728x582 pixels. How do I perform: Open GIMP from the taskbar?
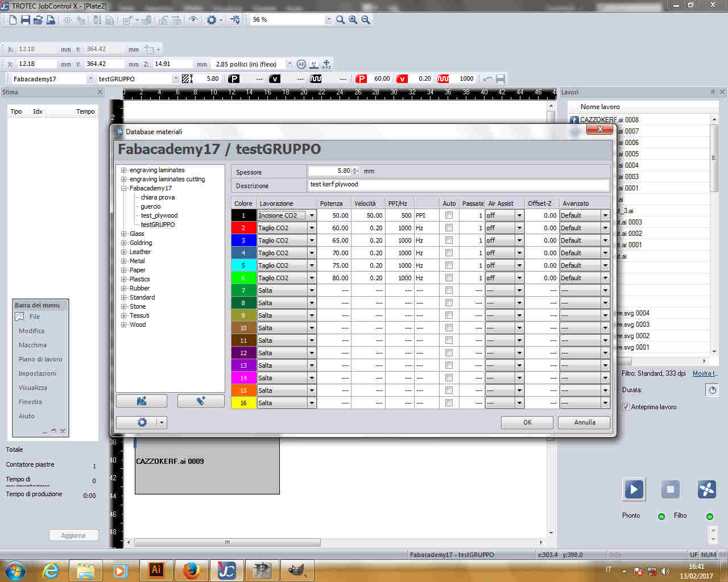point(297,570)
